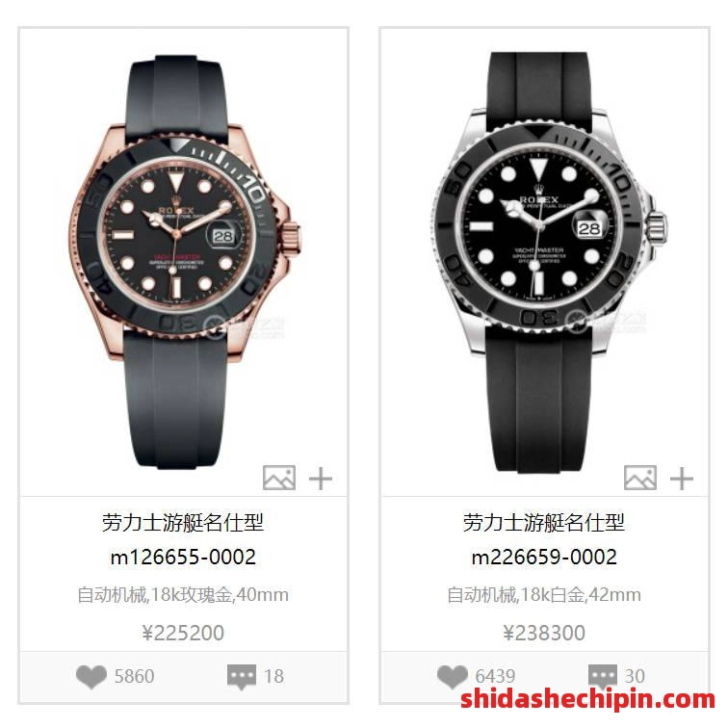Click the price ¥238300
This screenshot has height=728, width=728.
coord(544,633)
